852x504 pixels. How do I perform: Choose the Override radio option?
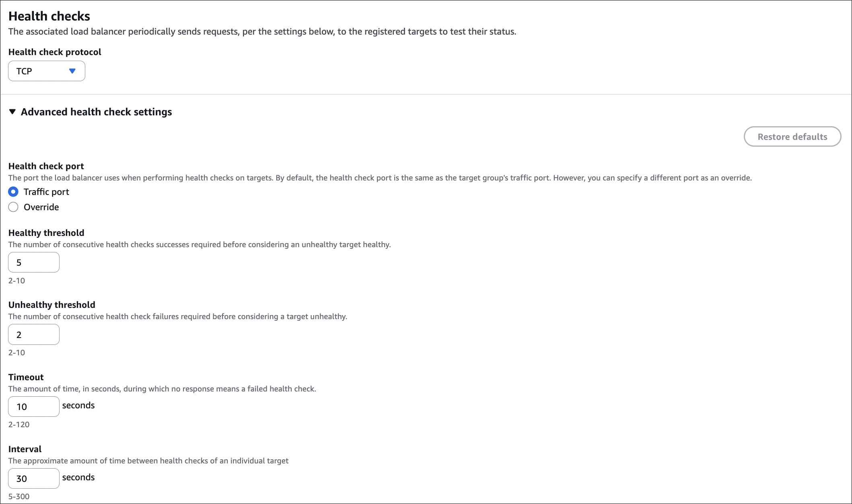point(13,207)
